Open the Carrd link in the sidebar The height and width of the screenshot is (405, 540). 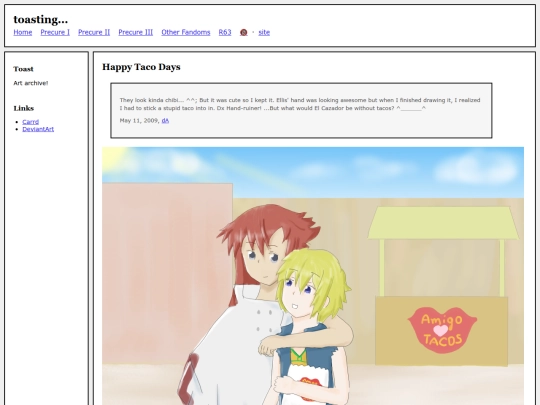[x=31, y=122]
